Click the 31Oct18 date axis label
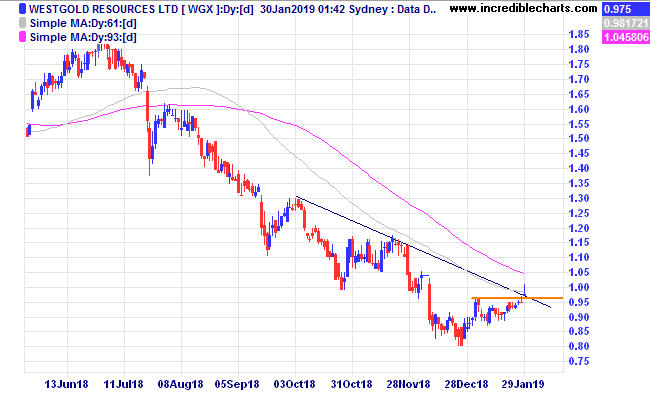Viewport: 651px width, 395px height. [x=351, y=384]
